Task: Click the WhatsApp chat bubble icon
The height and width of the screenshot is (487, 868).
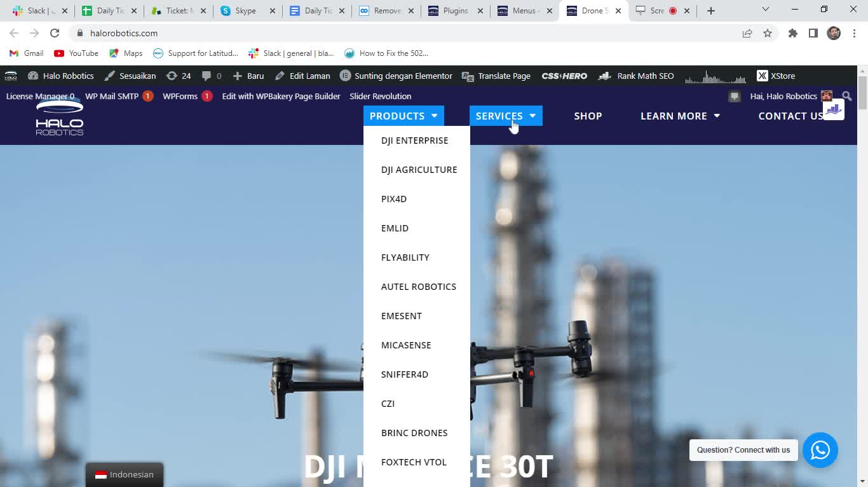Action: pyautogui.click(x=820, y=450)
